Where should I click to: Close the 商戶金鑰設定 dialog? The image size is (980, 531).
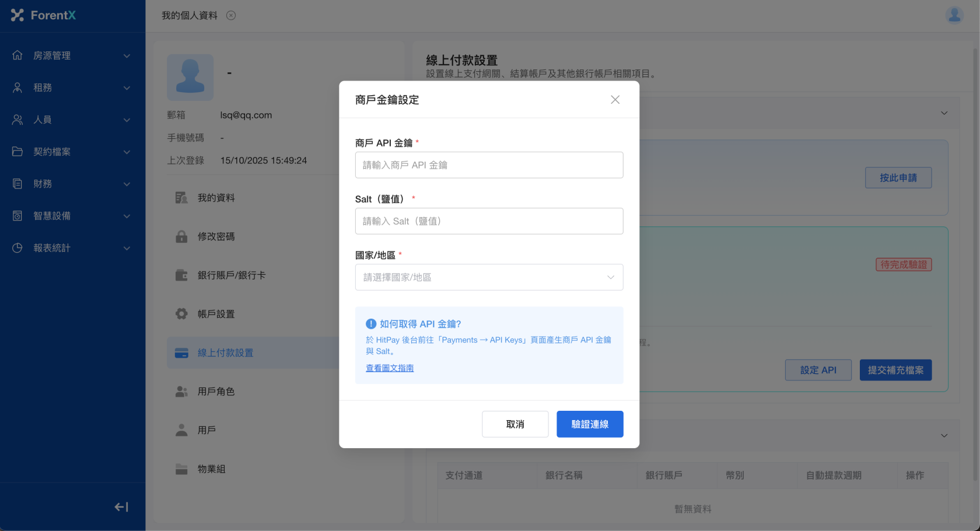[615, 100]
